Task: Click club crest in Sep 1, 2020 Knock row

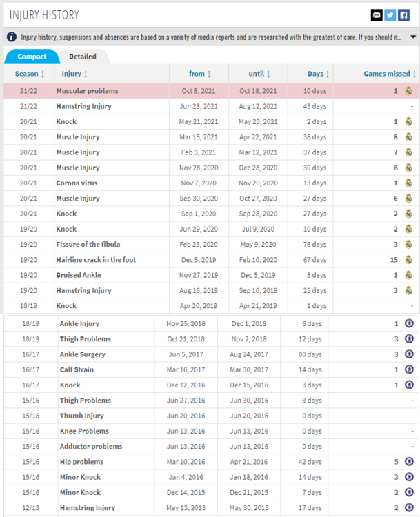Action: point(408,214)
